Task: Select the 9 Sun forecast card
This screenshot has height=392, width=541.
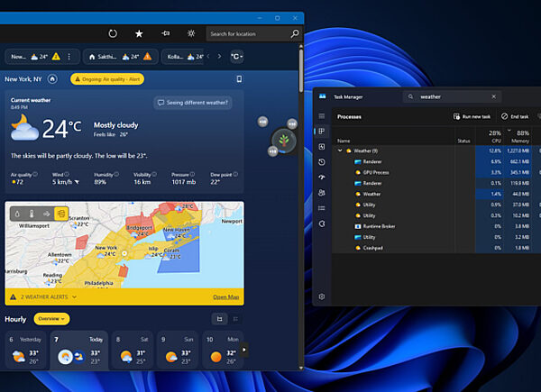Action: pyautogui.click(x=178, y=350)
